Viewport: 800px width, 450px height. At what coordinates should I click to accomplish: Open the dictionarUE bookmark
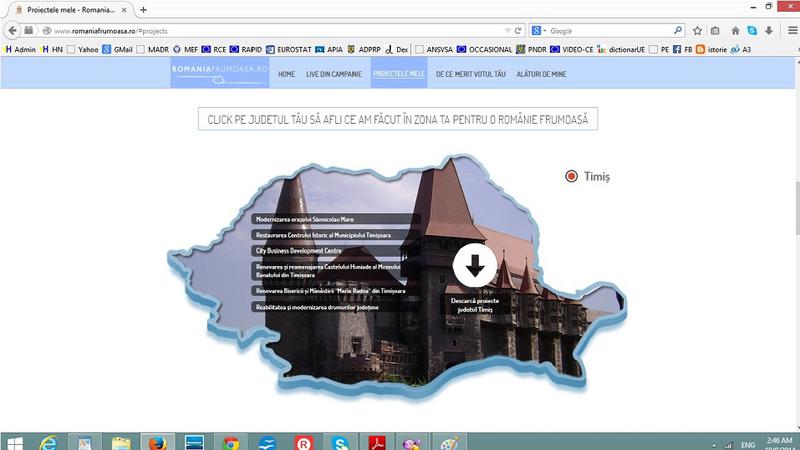[x=621, y=49]
